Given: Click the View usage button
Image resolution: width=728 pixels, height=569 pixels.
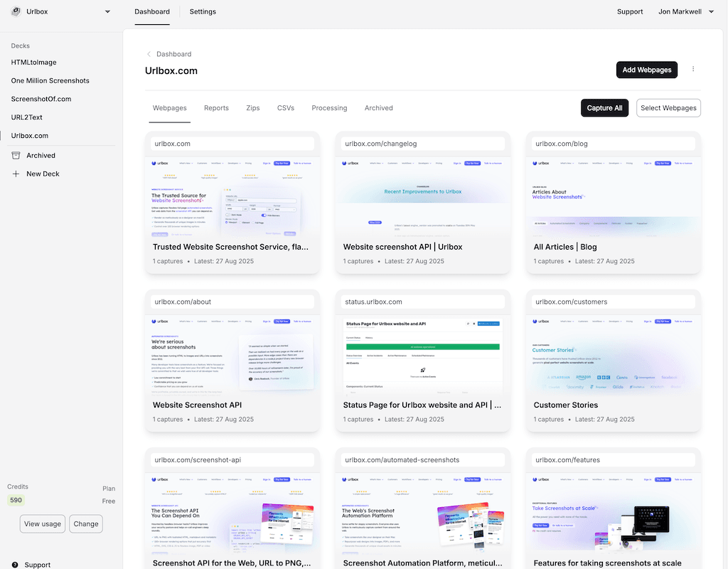Looking at the screenshot, I should point(42,523).
